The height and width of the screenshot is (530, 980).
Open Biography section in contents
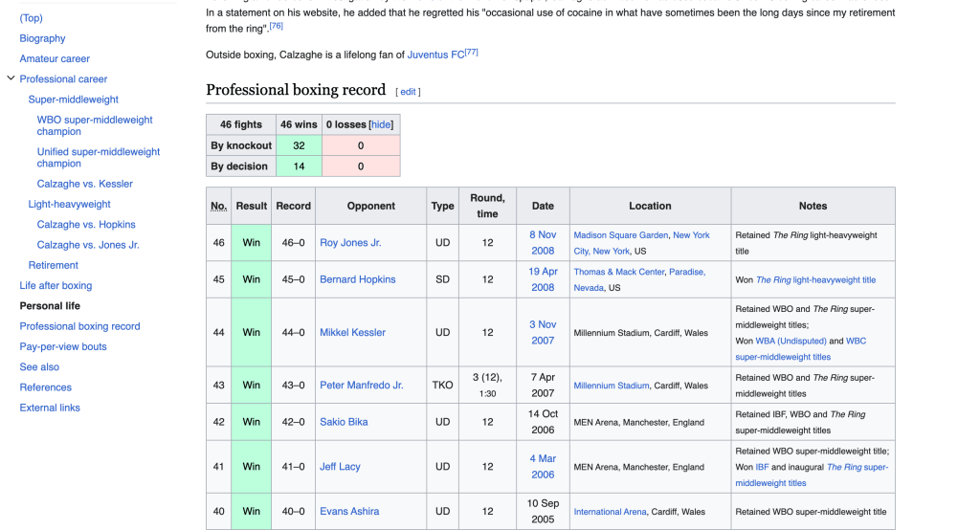click(42, 38)
